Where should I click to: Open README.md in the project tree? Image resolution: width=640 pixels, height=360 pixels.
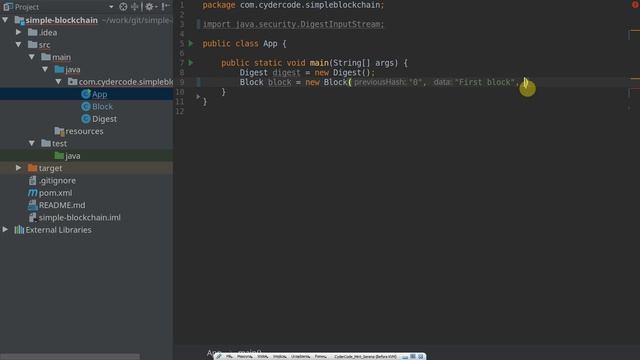[x=62, y=205]
